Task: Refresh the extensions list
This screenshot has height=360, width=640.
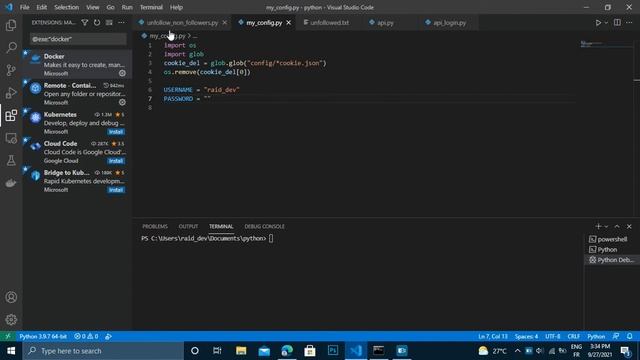Action: [x=97, y=22]
